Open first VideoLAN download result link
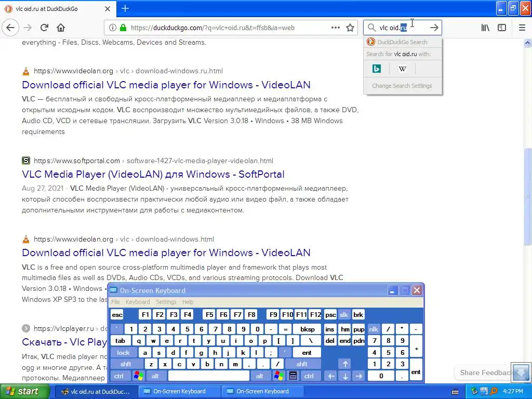 (x=166, y=85)
